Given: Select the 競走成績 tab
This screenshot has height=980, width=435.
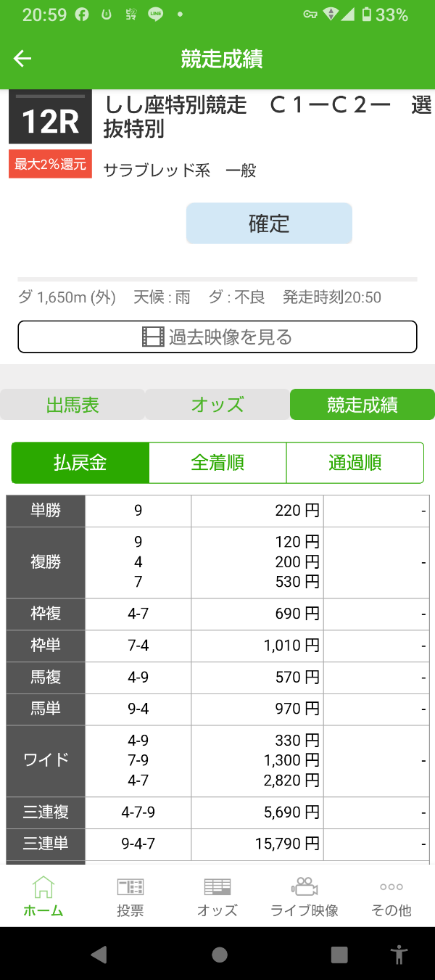Looking at the screenshot, I should coord(362,405).
